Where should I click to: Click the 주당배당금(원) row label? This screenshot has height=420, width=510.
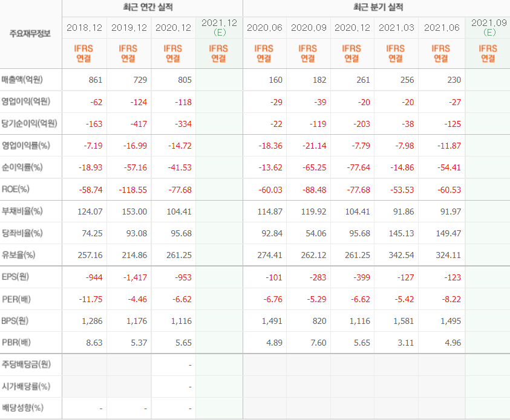(26, 364)
